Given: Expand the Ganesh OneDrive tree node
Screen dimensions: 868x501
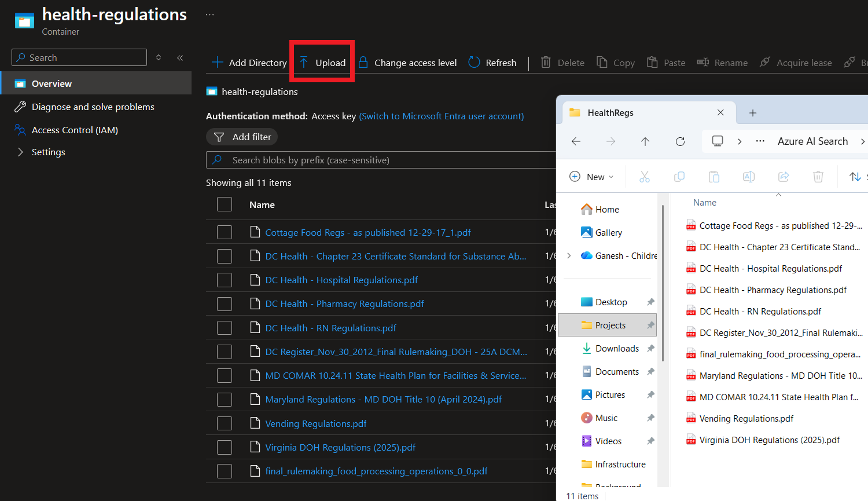Looking at the screenshot, I should tap(569, 255).
